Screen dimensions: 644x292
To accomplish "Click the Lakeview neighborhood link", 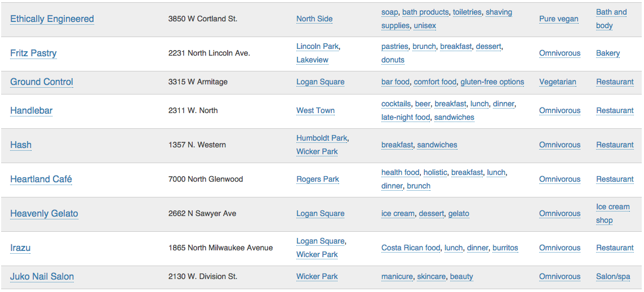I will 313,60.
